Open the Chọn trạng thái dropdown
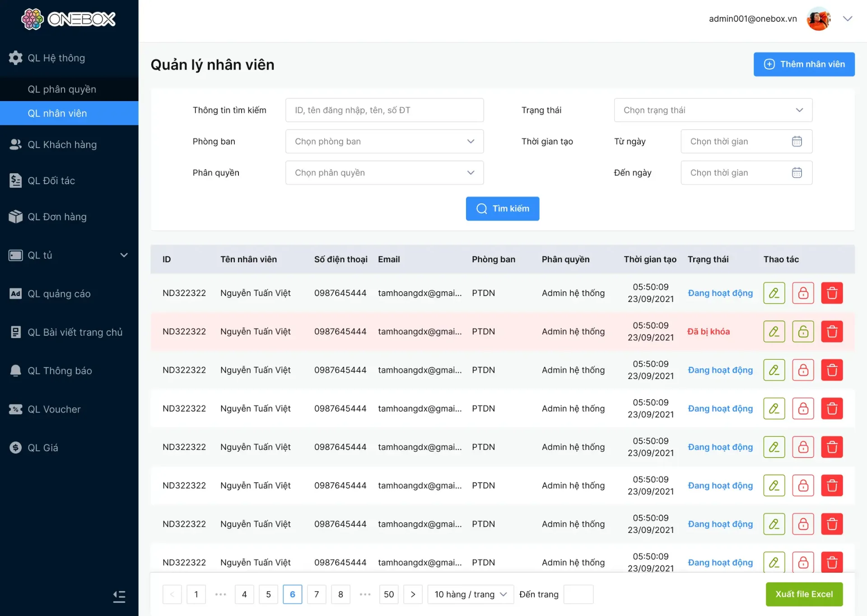This screenshot has height=616, width=867. (713, 110)
